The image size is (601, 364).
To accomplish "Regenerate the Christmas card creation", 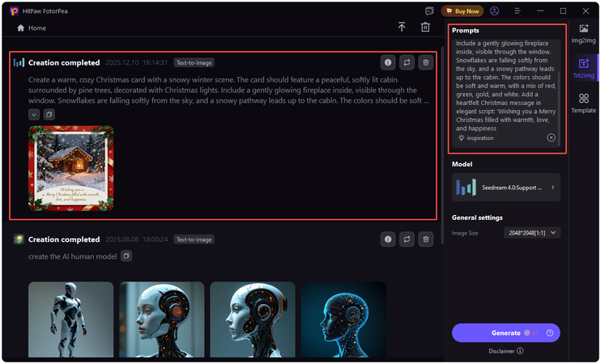I will pyautogui.click(x=407, y=62).
